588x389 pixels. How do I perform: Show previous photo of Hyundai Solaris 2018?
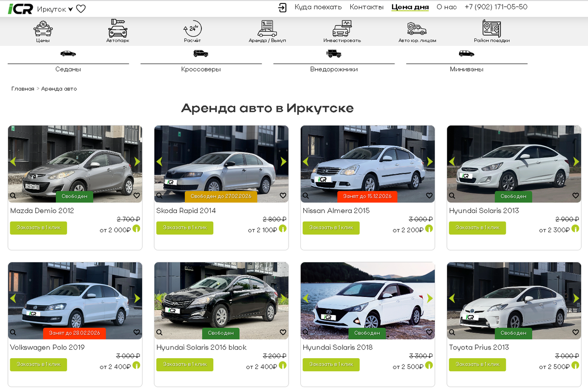(x=306, y=298)
